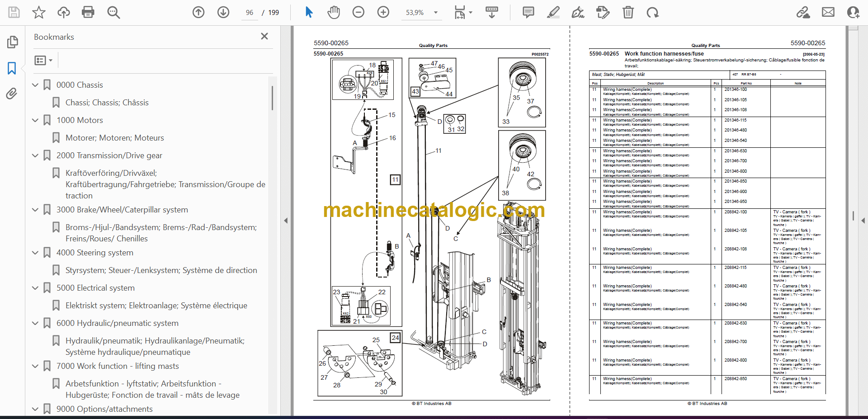The width and height of the screenshot is (868, 419).
Task: Select bookmark Motorer; Motoren; Moteurs
Action: pyautogui.click(x=115, y=138)
